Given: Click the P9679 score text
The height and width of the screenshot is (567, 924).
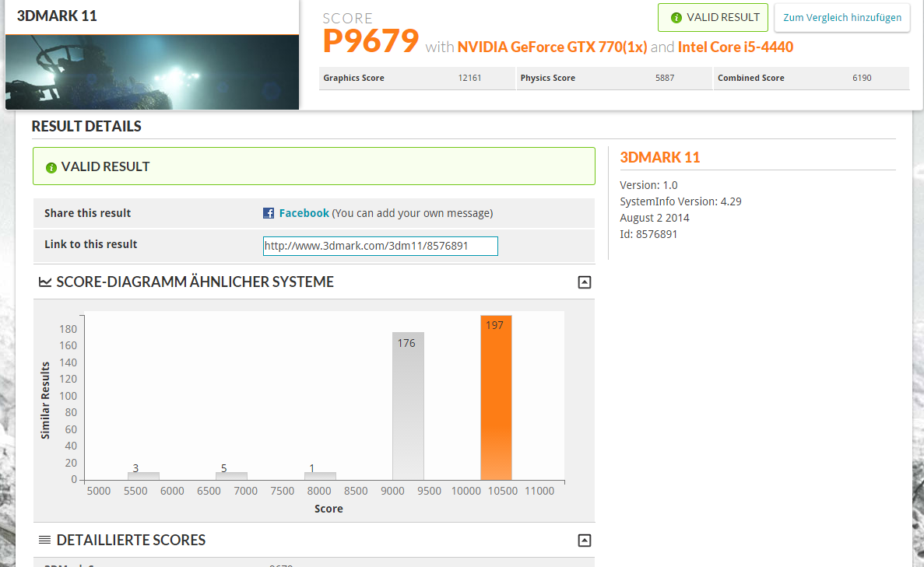Looking at the screenshot, I should coord(371,41).
